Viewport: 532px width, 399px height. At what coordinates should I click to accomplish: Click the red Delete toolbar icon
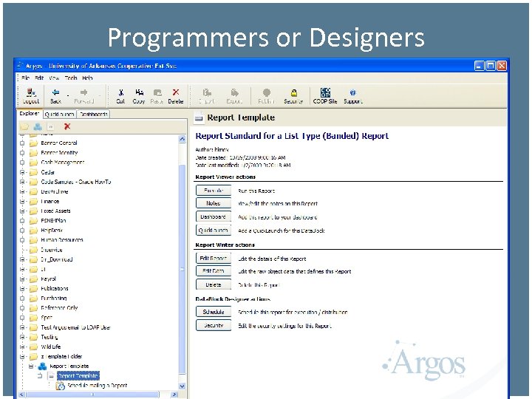pos(175,92)
